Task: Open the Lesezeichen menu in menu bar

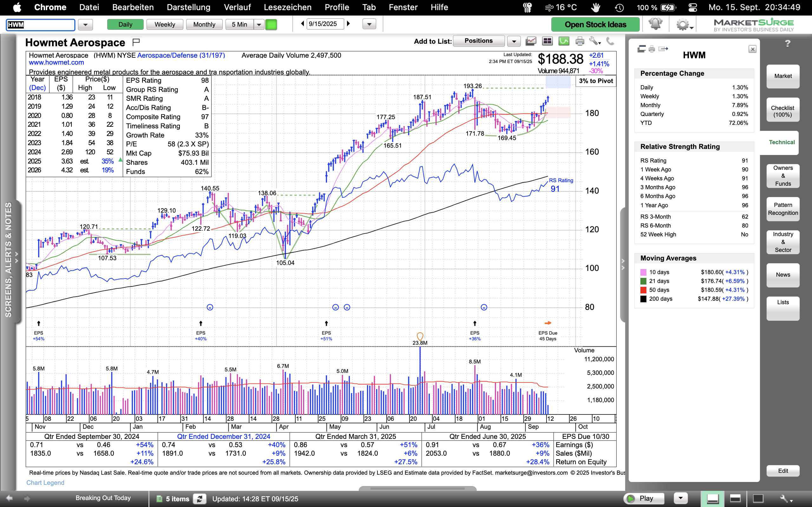Action: tap(287, 7)
